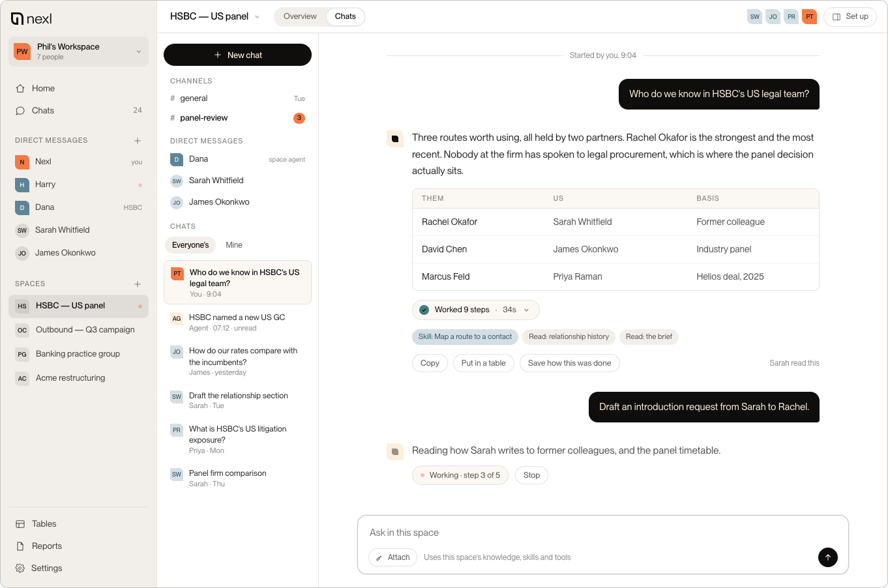
Task: Attach a file to the message
Action: pos(392,557)
